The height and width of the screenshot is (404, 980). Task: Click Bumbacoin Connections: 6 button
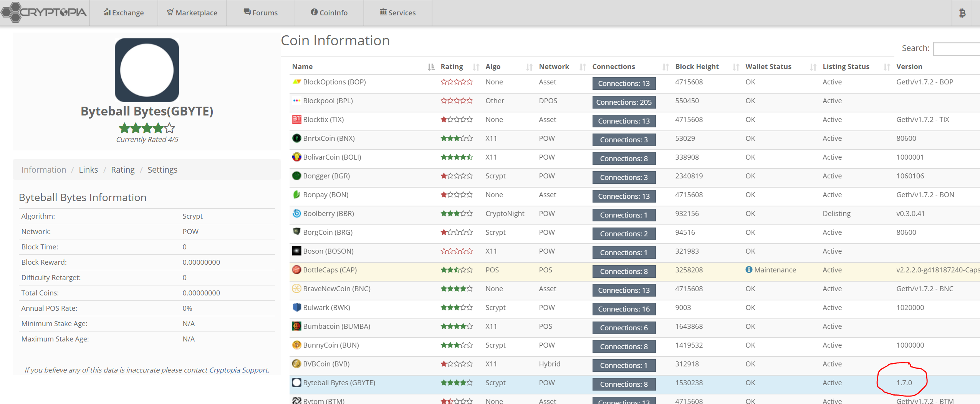coord(624,328)
